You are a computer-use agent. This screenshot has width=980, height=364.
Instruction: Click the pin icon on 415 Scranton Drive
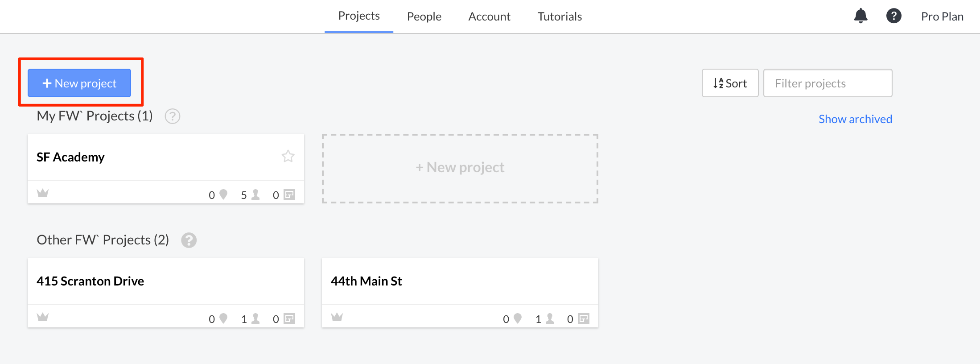coord(223,318)
